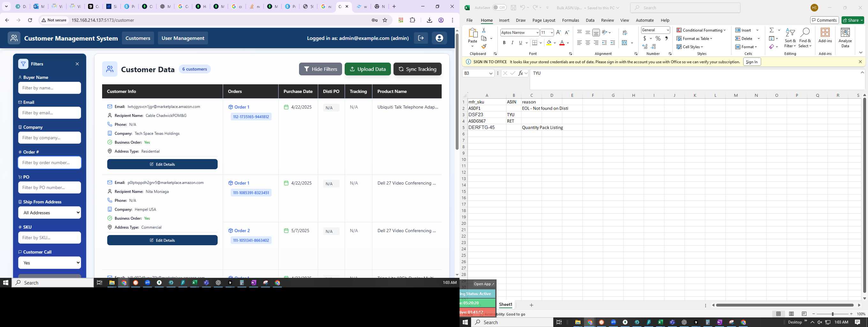
Task: Click the Decrease Indent icon
Action: (604, 42)
